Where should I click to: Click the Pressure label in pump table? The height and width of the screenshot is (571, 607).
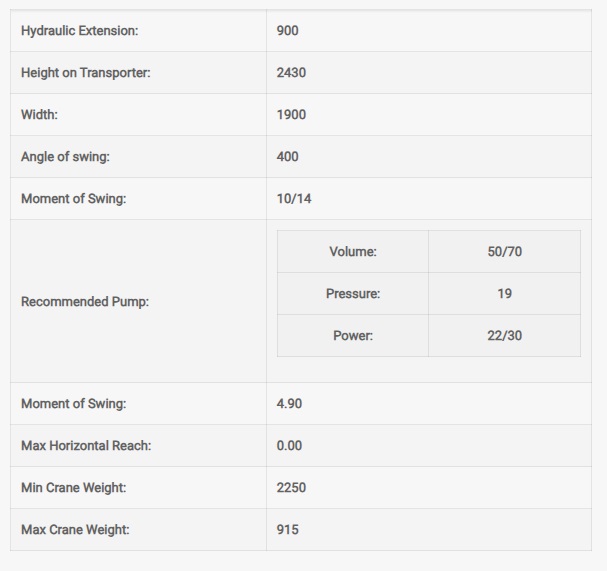click(353, 294)
